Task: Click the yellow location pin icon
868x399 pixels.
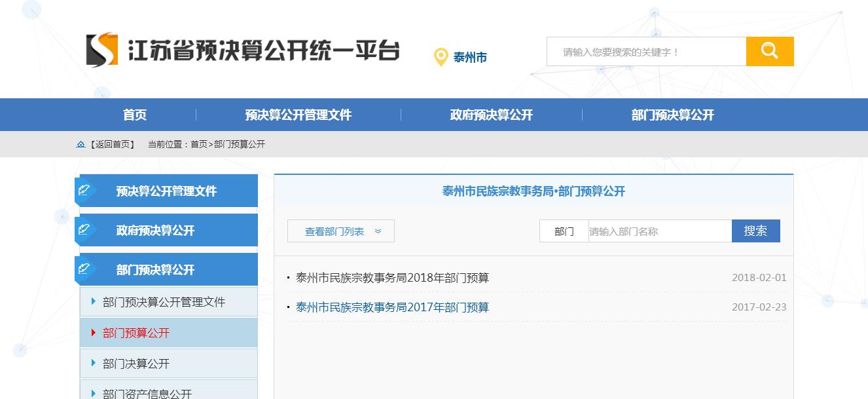Action: point(441,57)
